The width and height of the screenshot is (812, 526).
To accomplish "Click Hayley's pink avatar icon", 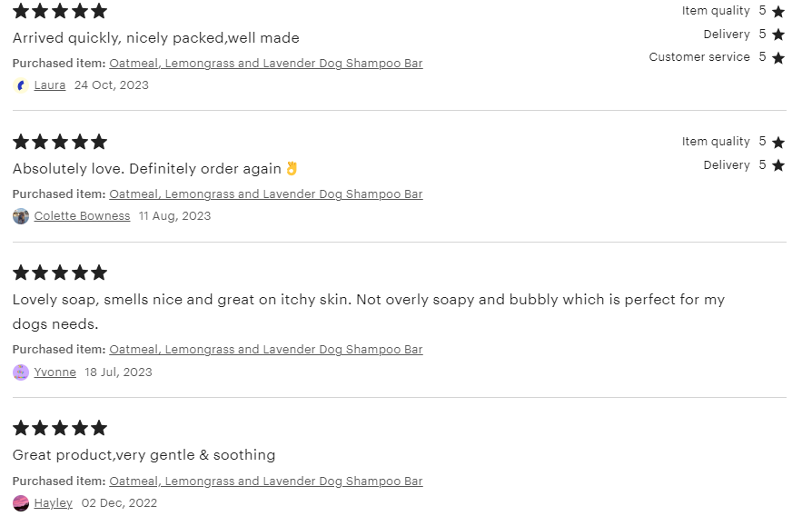I will 21,503.
